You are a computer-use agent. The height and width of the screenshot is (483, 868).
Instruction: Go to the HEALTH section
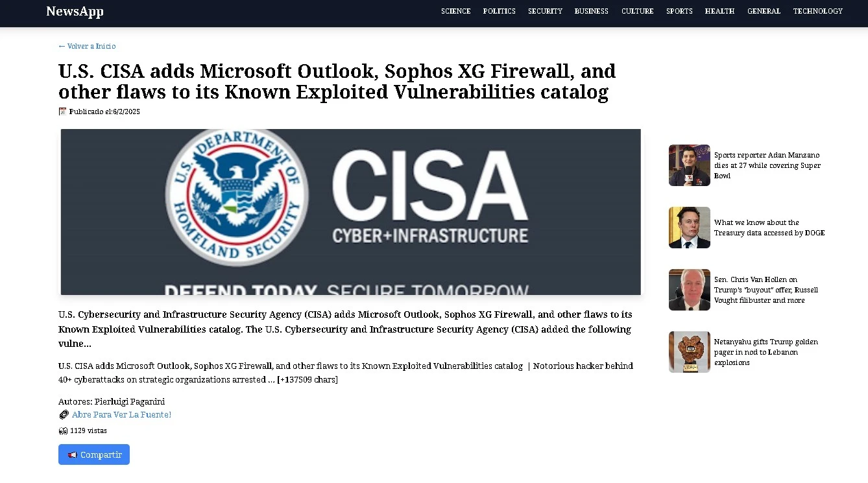point(719,11)
